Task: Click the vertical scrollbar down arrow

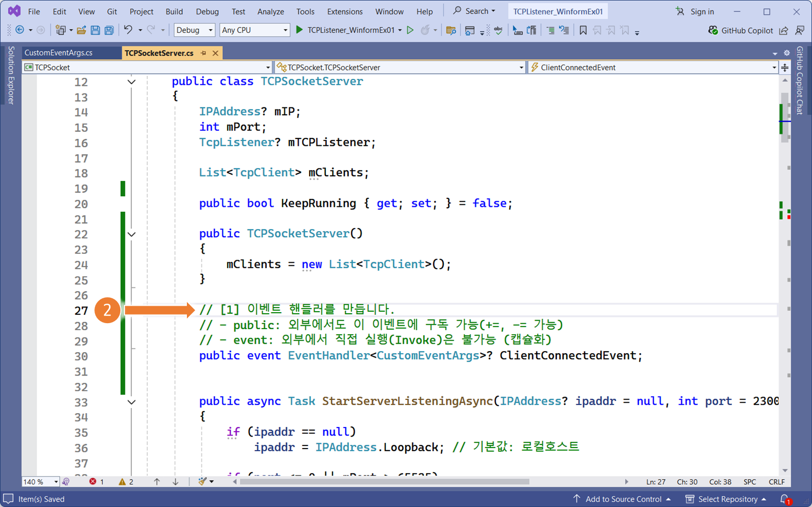Action: pyautogui.click(x=785, y=471)
